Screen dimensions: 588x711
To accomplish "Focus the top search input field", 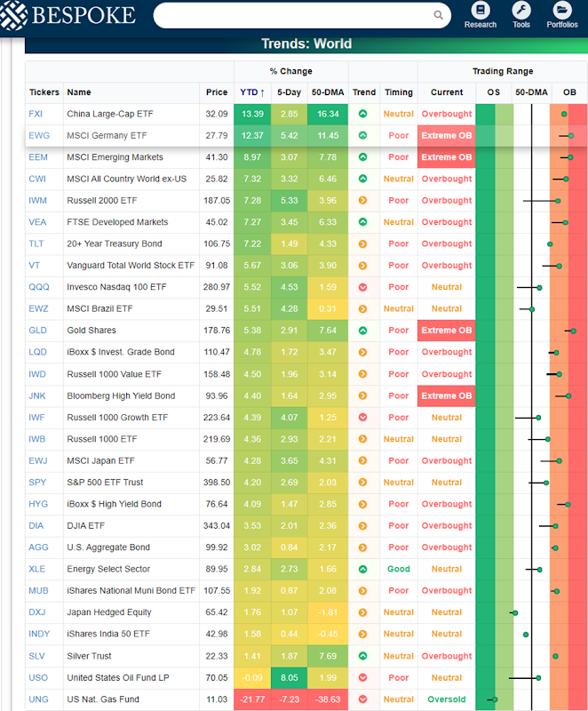I will (295, 15).
